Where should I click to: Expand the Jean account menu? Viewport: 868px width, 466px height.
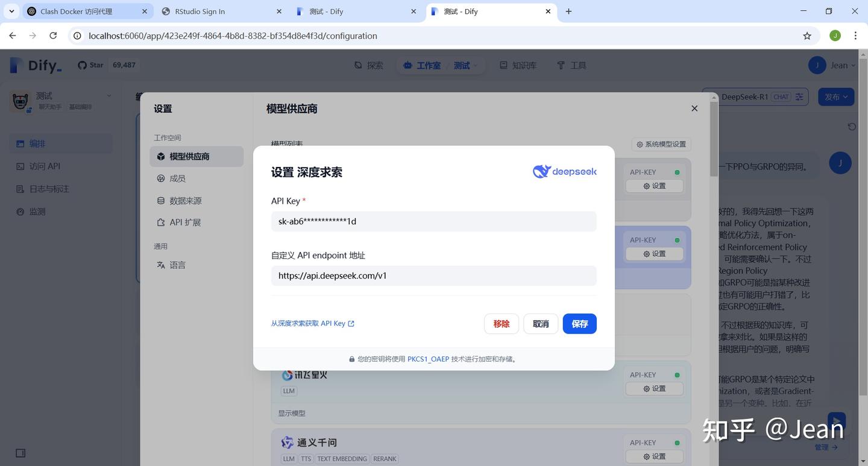840,65
